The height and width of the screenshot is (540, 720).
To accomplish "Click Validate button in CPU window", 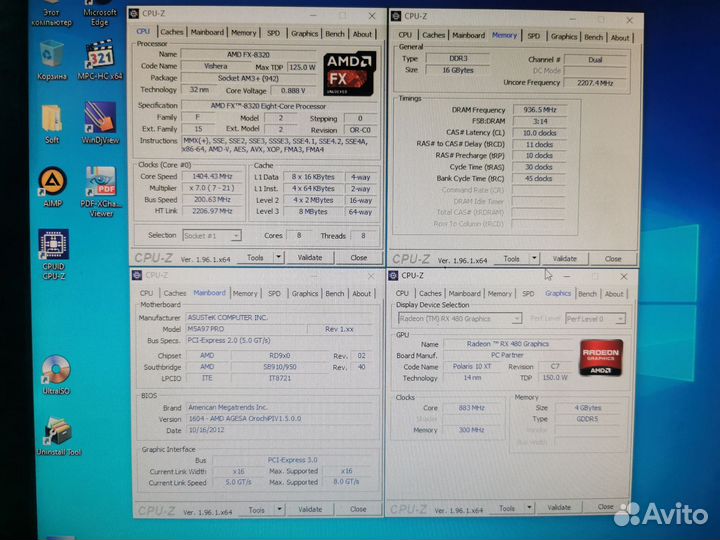I will coord(310,258).
